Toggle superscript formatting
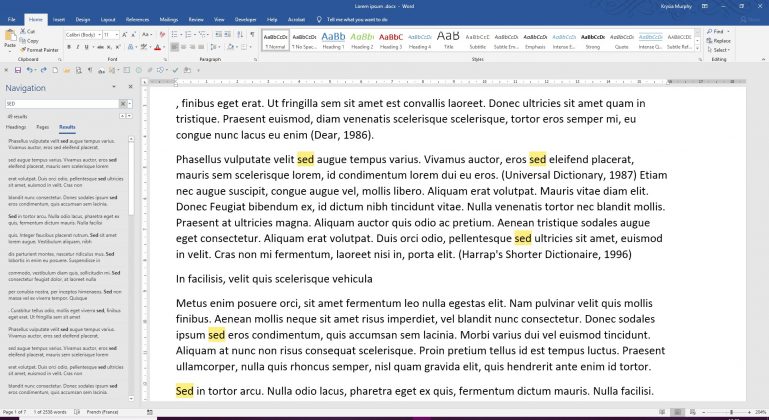The width and height of the screenshot is (769, 420). (118, 47)
